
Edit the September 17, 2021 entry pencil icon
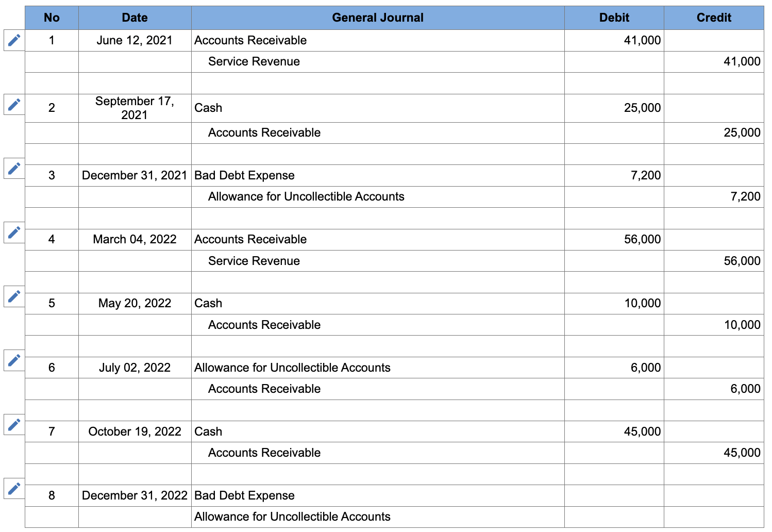pos(13,104)
